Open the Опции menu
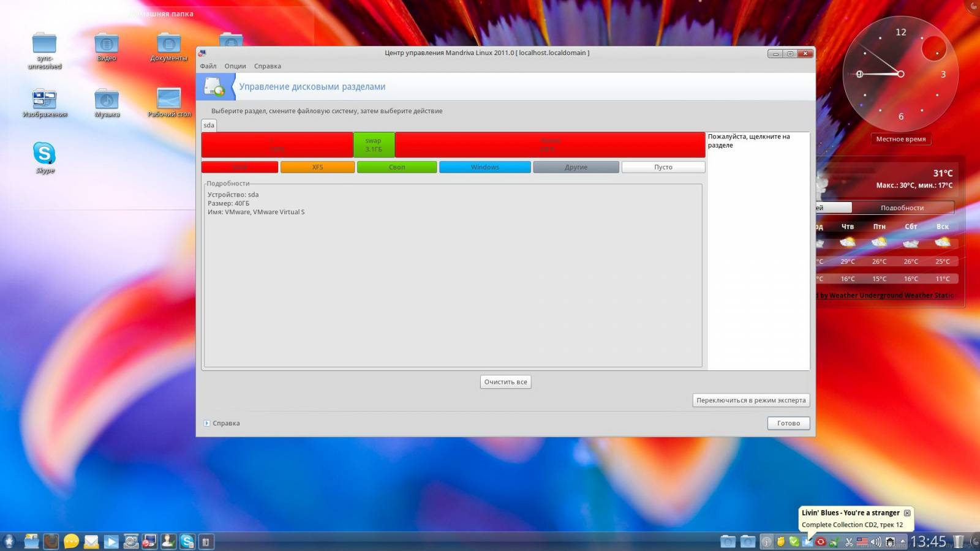The image size is (980, 551). 235,66
